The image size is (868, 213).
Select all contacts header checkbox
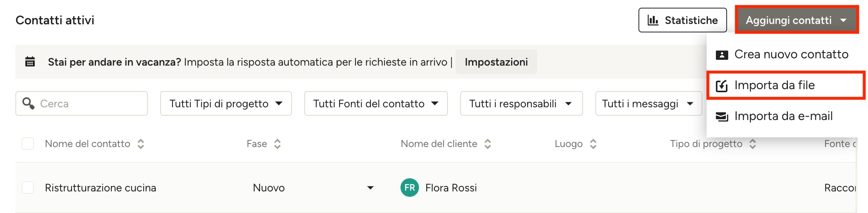[x=28, y=144]
